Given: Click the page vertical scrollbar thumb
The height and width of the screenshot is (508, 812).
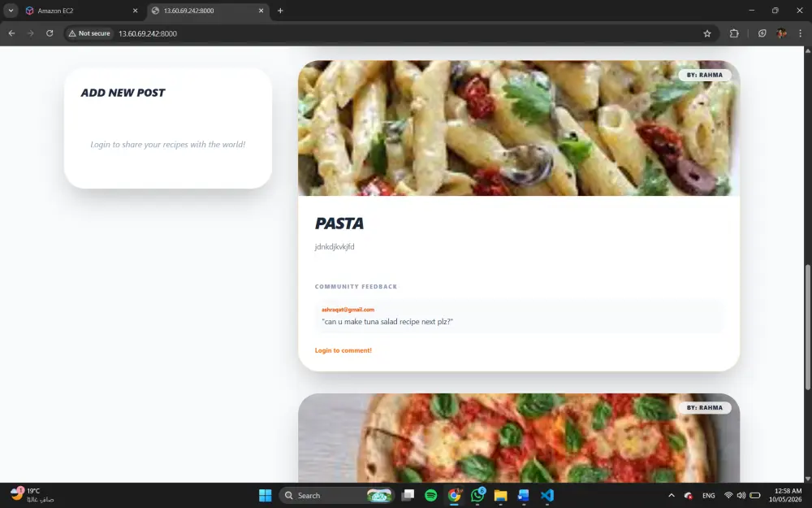Looking at the screenshot, I should pos(807,327).
